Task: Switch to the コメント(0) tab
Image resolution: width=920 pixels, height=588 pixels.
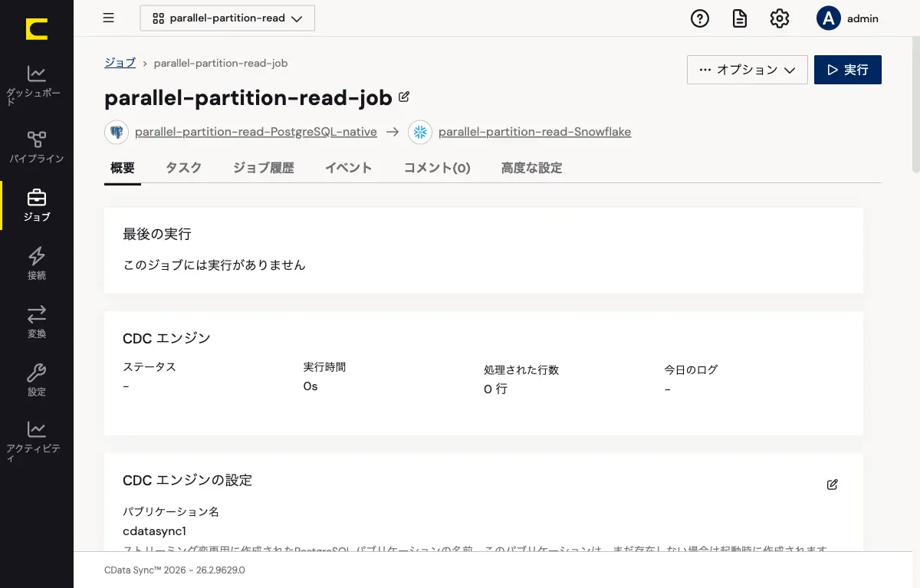Action: 437,168
